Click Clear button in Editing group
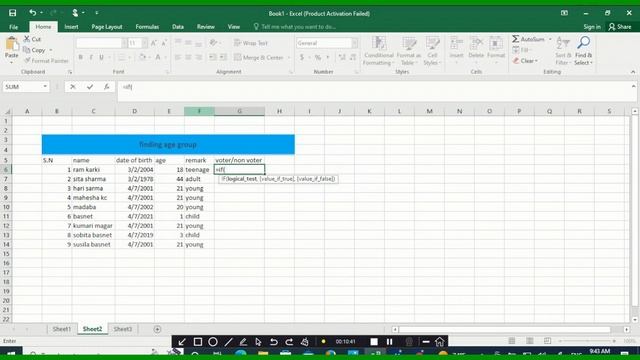Screen dimensions: 640x360 pos(526,60)
